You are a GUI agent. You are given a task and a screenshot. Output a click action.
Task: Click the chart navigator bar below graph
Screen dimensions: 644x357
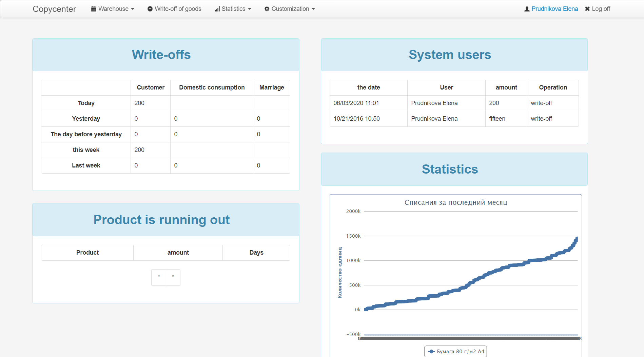tap(469, 338)
